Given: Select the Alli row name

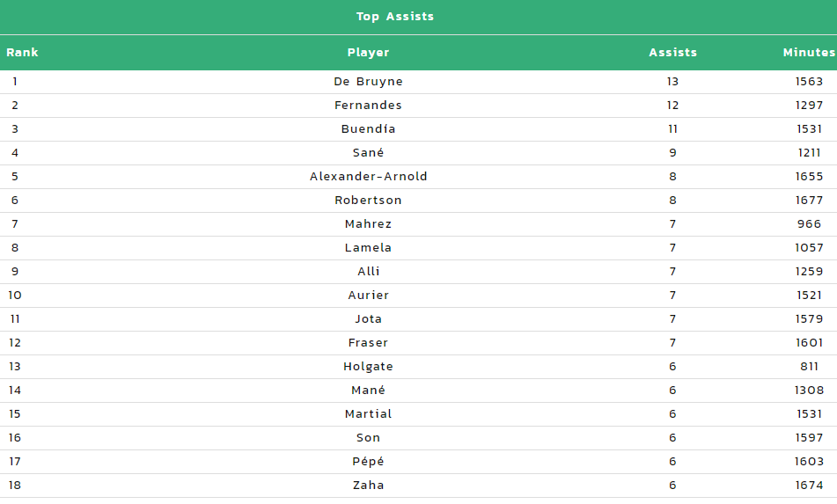Looking at the screenshot, I should coord(368,272).
